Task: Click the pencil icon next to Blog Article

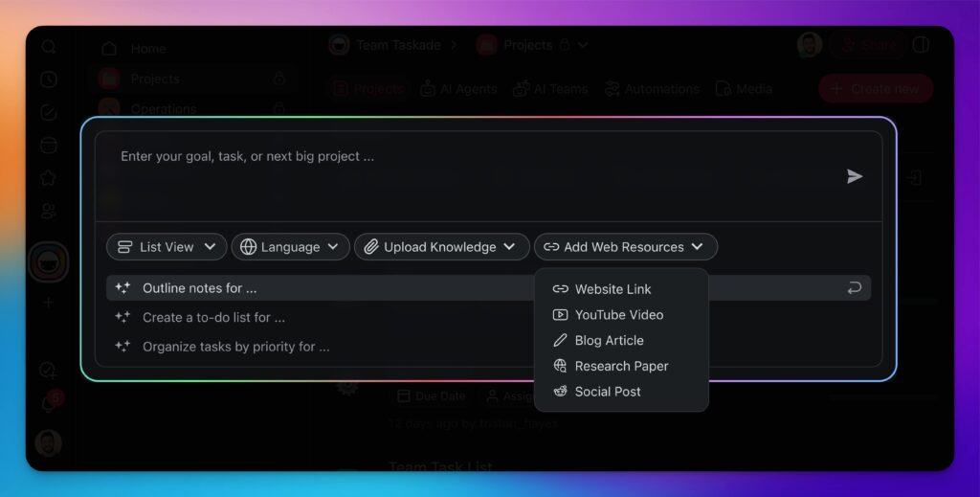Action: pos(560,340)
